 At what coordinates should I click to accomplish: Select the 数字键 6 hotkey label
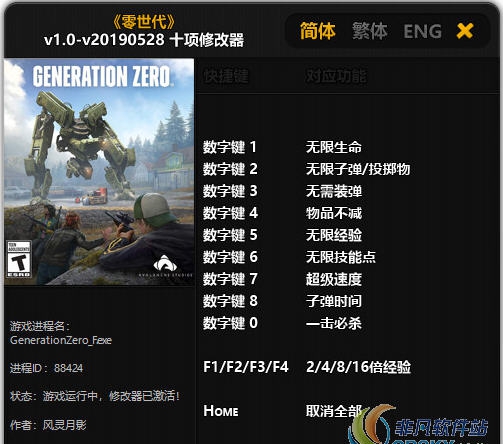[x=230, y=257]
